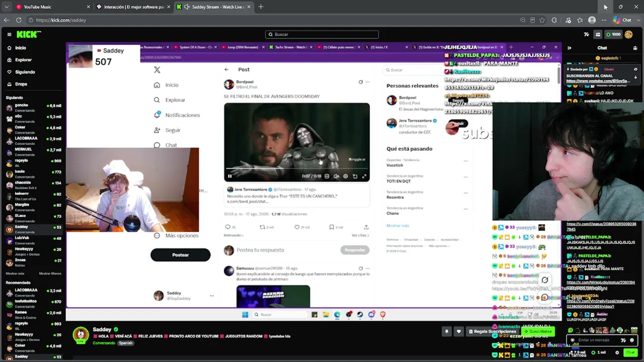Image resolution: width=644 pixels, height=362 pixels.
Task: Seek within the X video progress bar
Action: [x=297, y=169]
